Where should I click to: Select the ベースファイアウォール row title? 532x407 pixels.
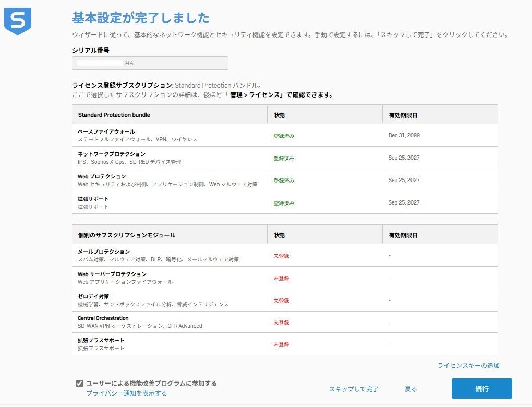point(106,131)
